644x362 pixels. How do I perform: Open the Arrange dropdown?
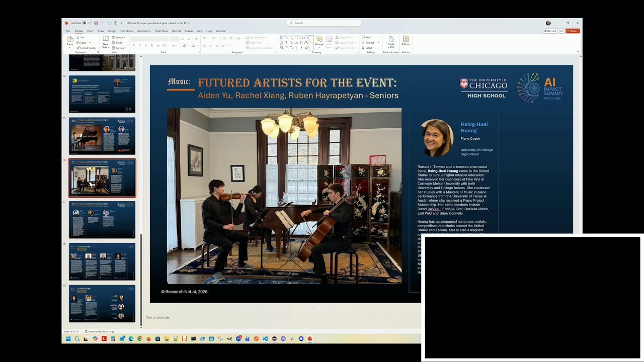coord(319,41)
